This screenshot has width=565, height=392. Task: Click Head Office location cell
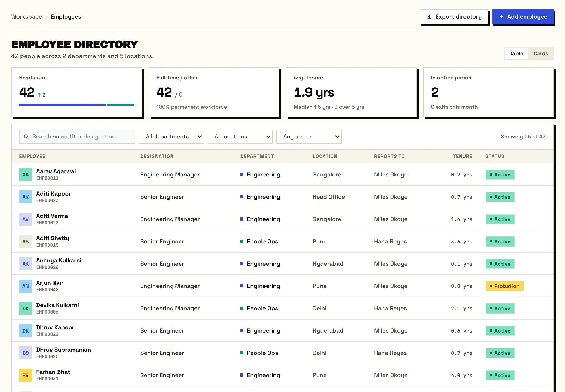329,197
